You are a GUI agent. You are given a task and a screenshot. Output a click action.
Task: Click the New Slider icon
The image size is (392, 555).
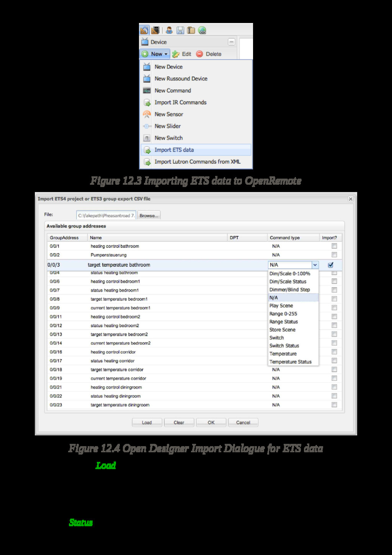pos(147,126)
